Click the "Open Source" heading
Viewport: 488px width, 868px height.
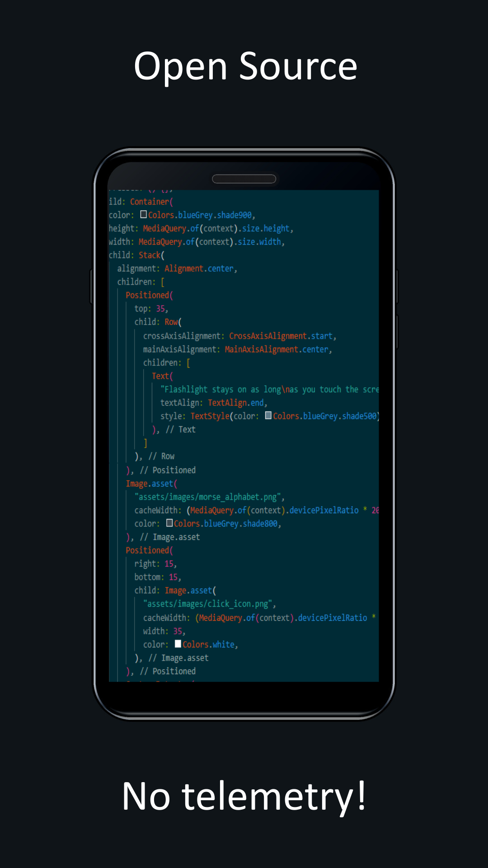pyautogui.click(x=245, y=66)
